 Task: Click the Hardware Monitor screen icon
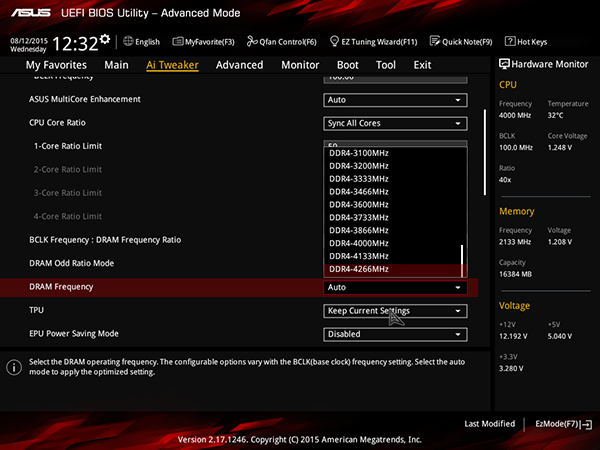[504, 64]
